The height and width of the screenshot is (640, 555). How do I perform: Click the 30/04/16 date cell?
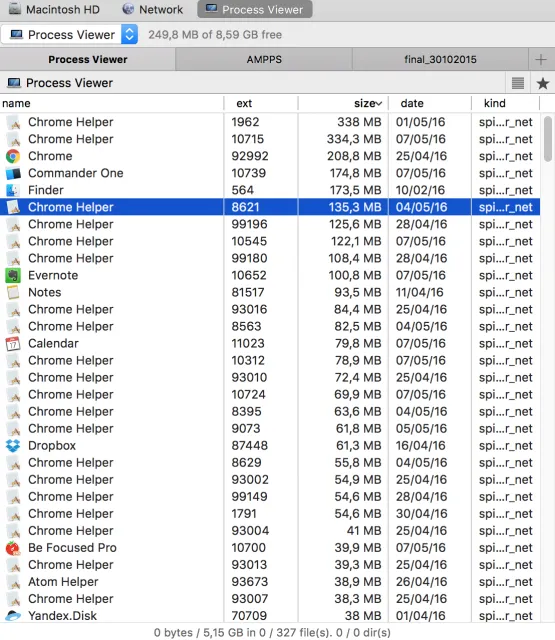coord(422,514)
